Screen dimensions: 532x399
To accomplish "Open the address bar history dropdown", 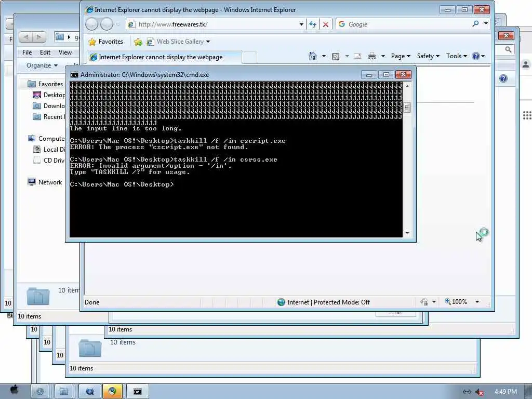I will point(301,24).
